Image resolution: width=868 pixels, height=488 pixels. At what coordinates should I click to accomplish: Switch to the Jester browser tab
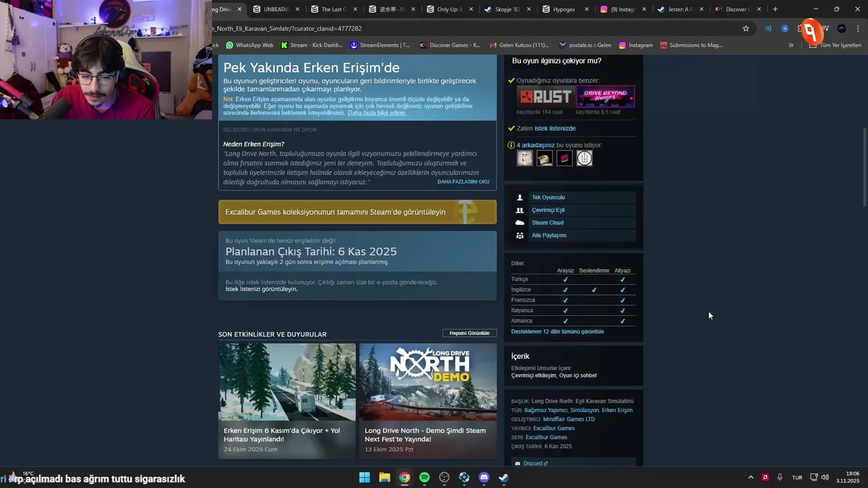[x=680, y=9]
